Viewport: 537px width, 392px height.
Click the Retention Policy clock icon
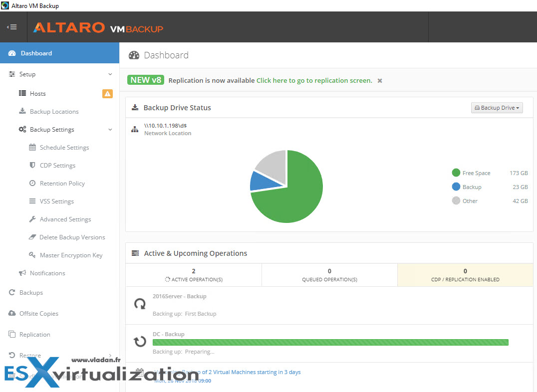click(32, 183)
